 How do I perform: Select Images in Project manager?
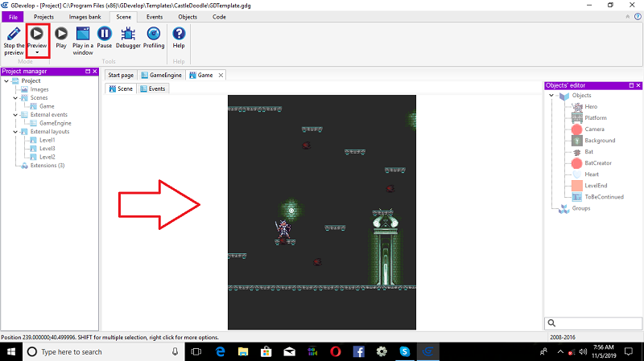39,89
